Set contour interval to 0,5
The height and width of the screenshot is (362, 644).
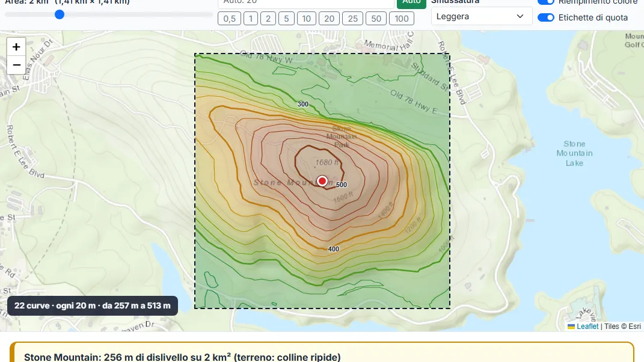[x=229, y=19]
